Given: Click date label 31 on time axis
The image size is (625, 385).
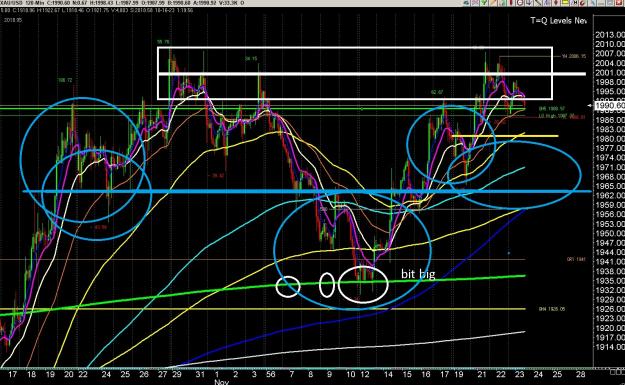Looking at the screenshot, I should [200, 374].
